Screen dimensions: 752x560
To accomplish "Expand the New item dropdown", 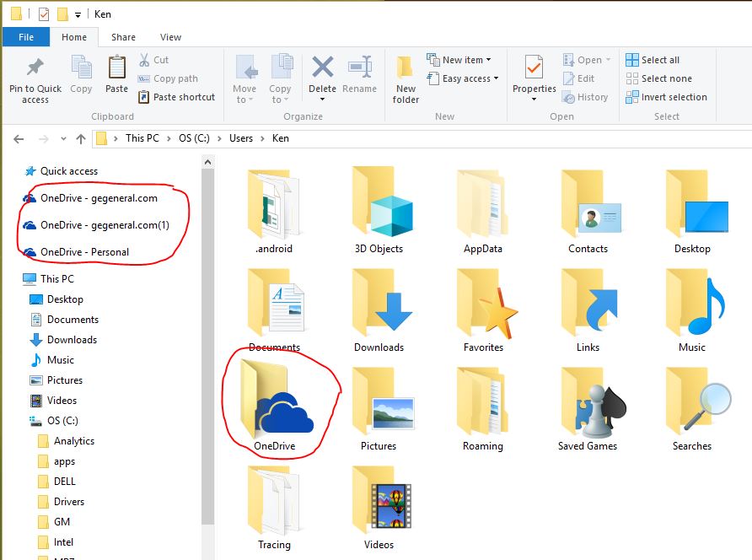I will [460, 59].
